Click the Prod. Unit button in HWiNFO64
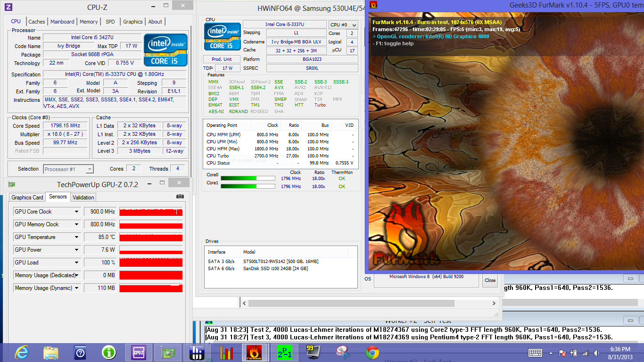Viewport: 644px width, 362px height. pos(222,59)
